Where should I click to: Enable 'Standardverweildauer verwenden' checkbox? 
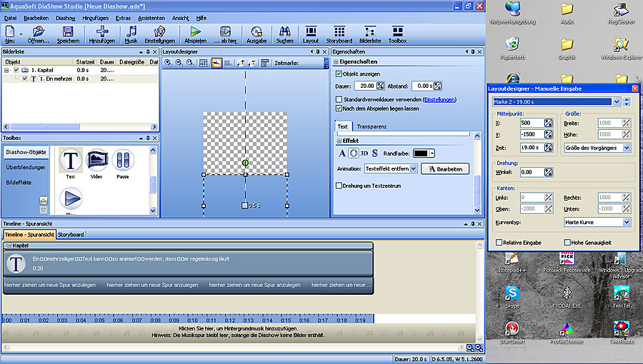(339, 99)
